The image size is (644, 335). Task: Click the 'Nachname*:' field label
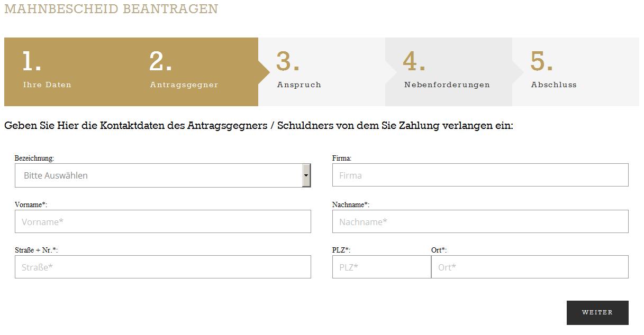click(x=350, y=204)
